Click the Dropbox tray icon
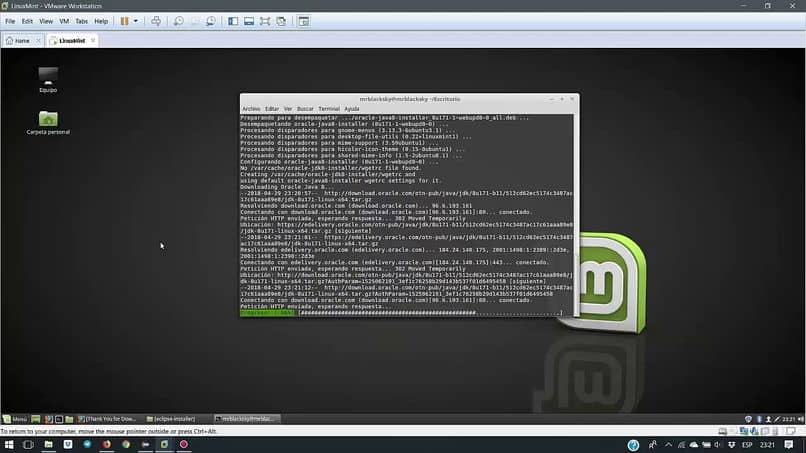The height and width of the screenshot is (453, 806). tap(731, 445)
